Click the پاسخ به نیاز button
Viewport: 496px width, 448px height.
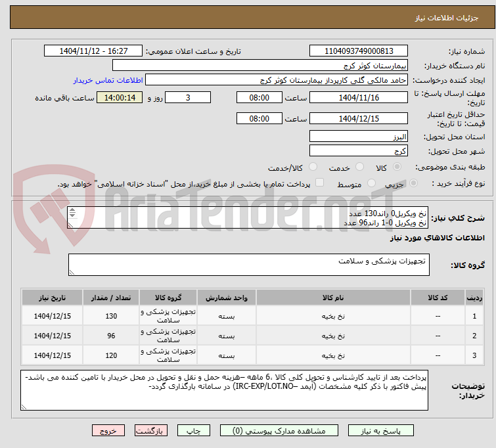pyautogui.click(x=381, y=431)
